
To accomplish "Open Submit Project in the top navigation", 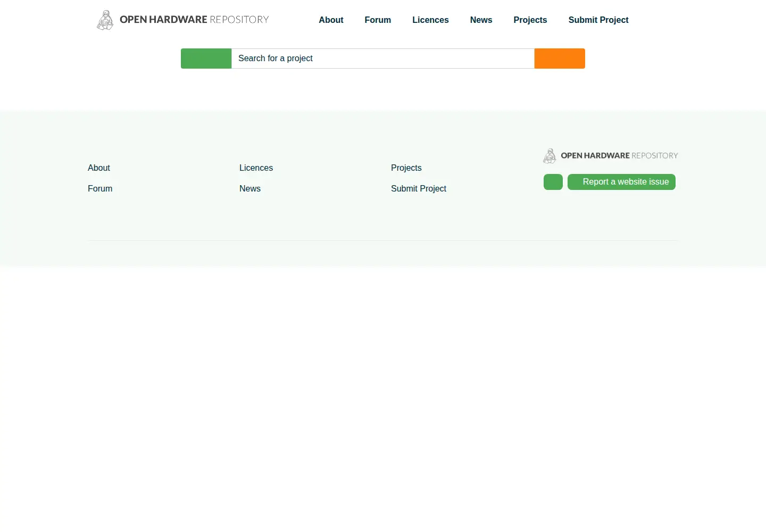I will coord(598,20).
